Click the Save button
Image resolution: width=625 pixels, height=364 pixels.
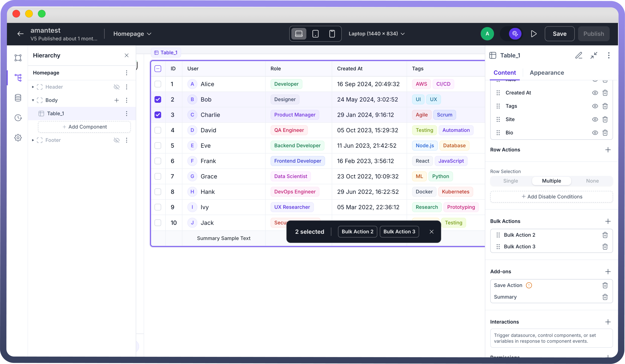[x=559, y=34]
